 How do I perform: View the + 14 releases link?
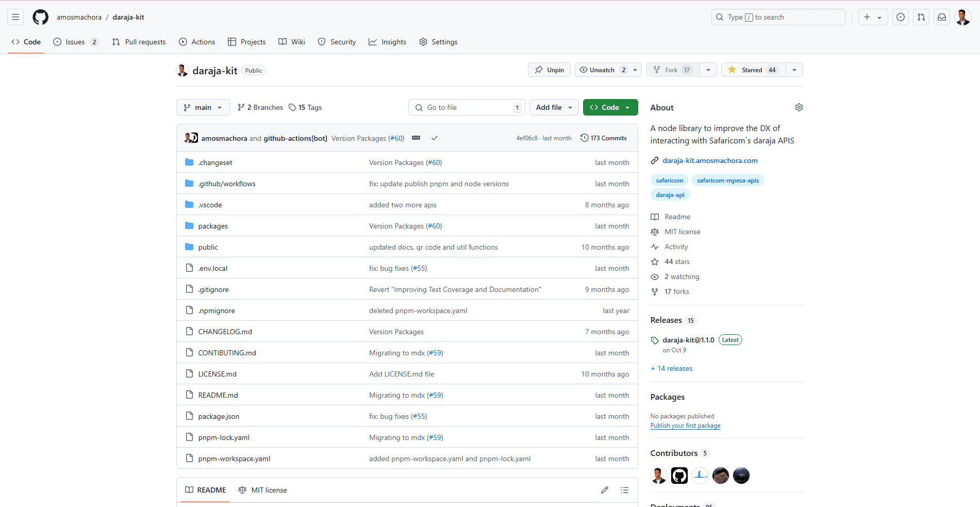tap(671, 368)
